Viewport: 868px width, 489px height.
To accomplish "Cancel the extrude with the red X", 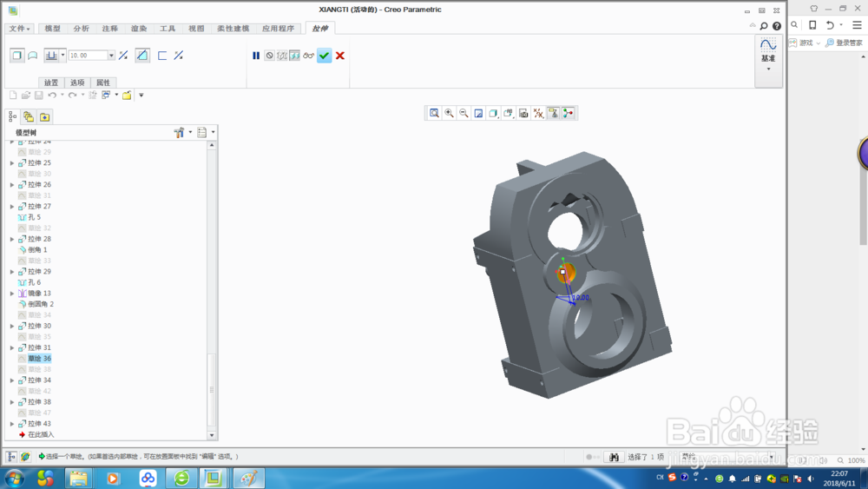I will click(x=340, y=56).
